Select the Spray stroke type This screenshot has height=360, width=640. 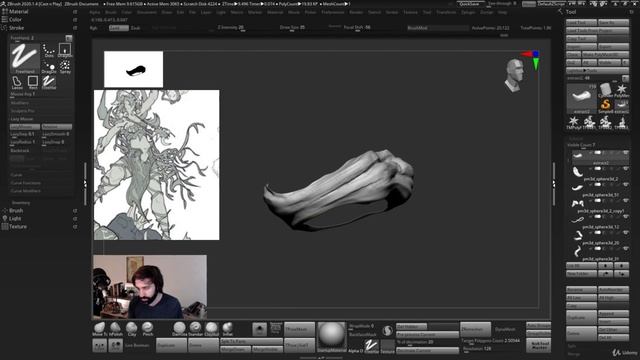tap(65, 67)
